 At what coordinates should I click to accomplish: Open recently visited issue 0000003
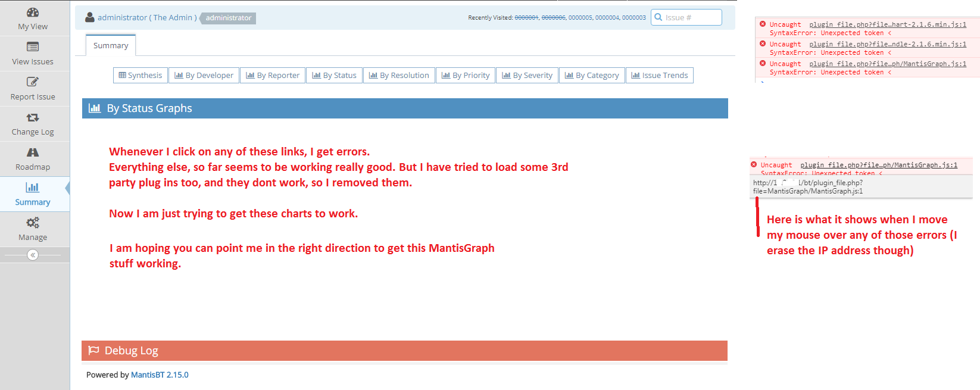(634, 18)
